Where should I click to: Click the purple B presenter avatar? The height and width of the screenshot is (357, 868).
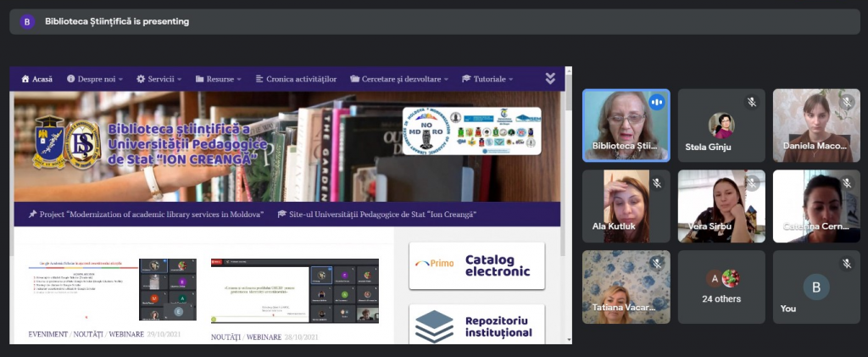point(27,21)
